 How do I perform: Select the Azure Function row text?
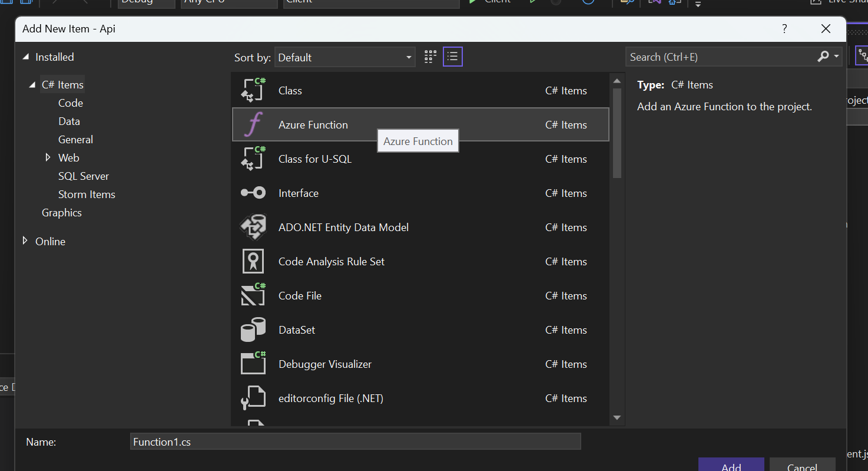coord(313,125)
